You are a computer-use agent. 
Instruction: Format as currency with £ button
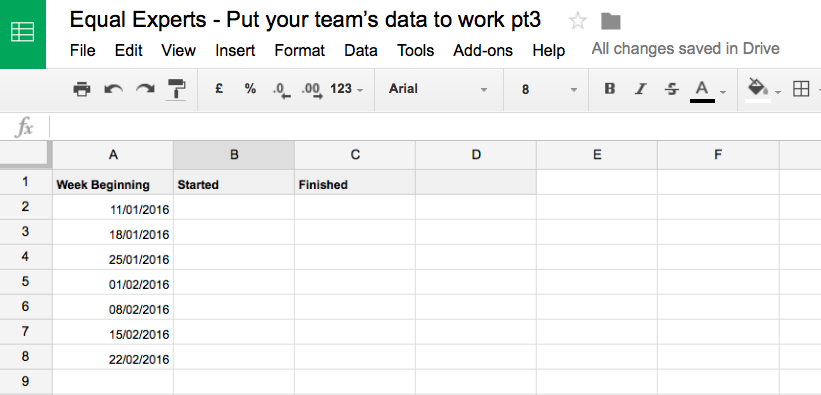pos(219,89)
